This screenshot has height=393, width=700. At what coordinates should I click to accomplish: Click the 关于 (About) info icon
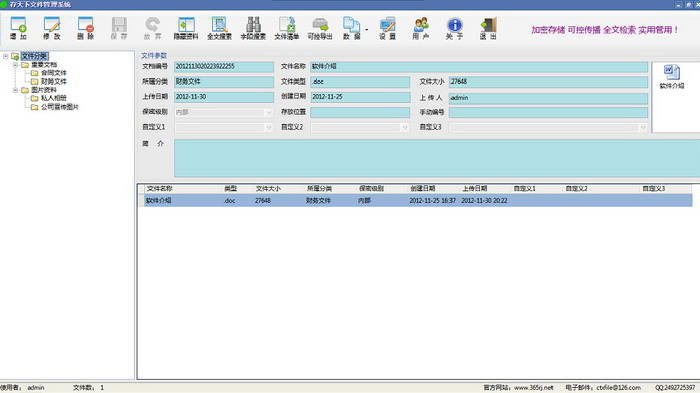pos(454,28)
